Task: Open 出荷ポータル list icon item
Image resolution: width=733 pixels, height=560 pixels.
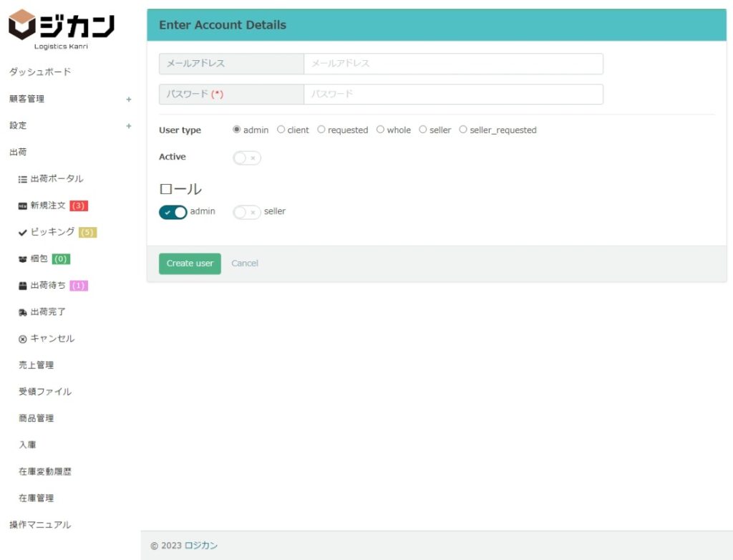Action: (50, 179)
